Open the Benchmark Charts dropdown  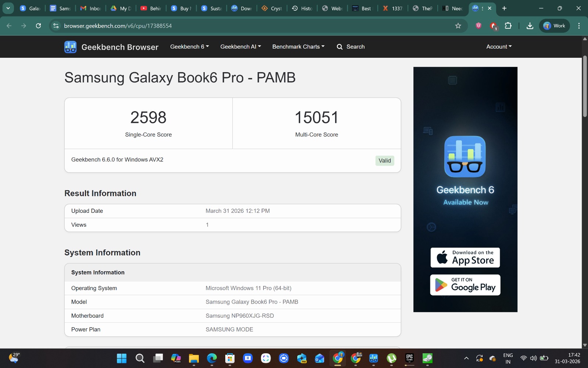tap(298, 47)
